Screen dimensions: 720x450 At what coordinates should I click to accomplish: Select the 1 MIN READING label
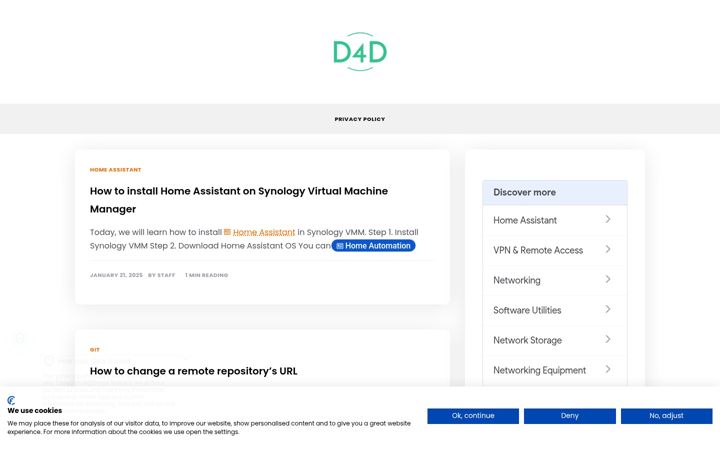click(206, 275)
